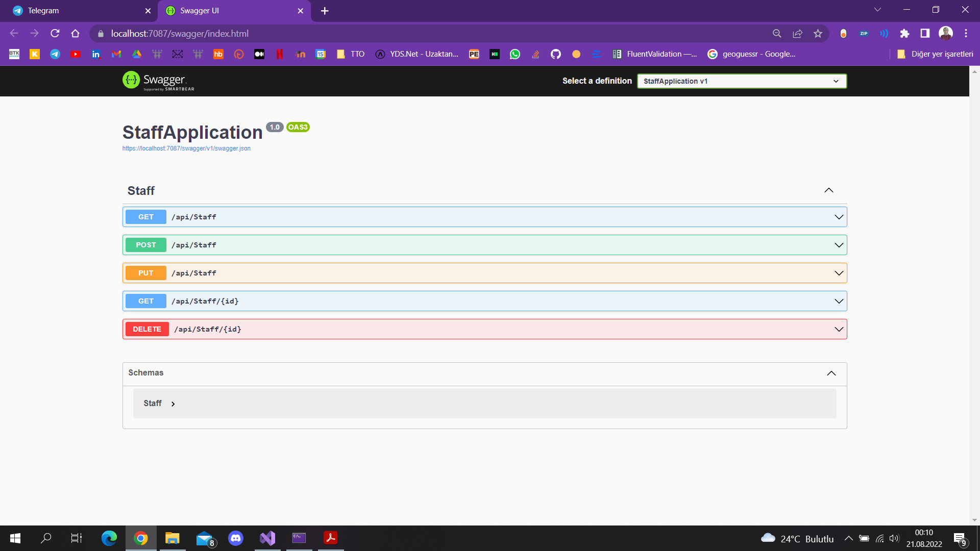Open the Chrome profile avatar
The width and height of the screenshot is (980, 551).
click(946, 33)
